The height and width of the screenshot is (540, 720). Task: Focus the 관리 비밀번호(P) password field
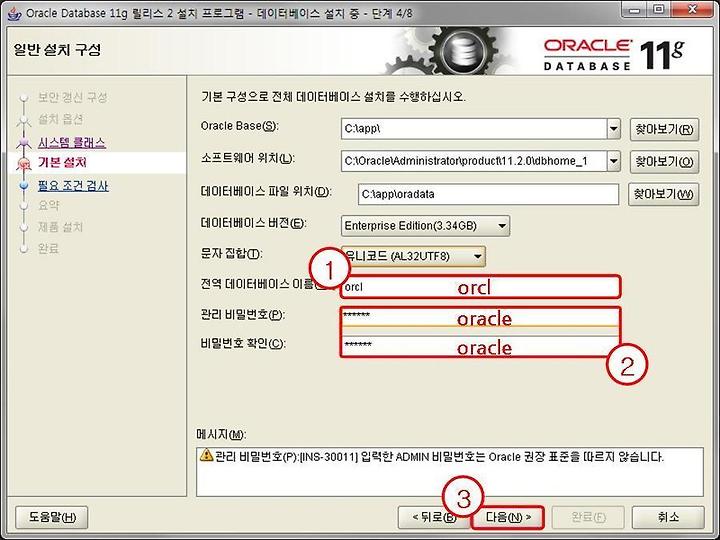click(480, 317)
